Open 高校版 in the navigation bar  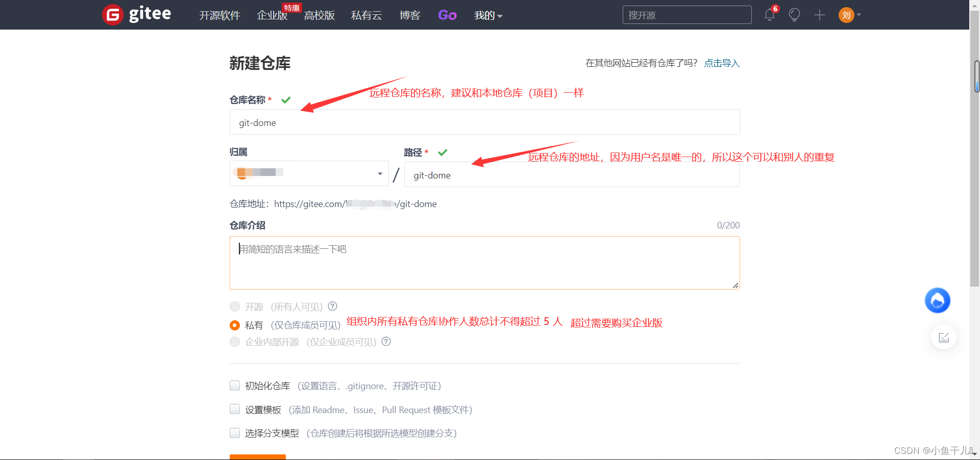[x=320, y=15]
